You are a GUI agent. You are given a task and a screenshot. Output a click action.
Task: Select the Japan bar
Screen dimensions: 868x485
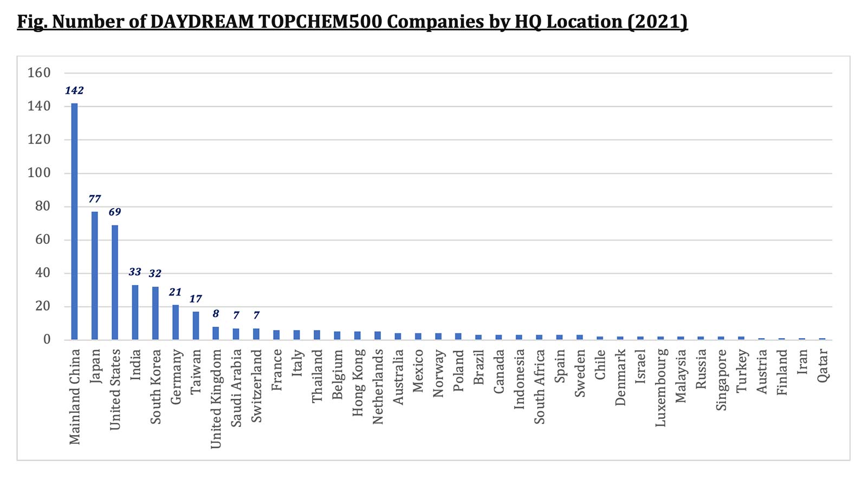pos(94,276)
